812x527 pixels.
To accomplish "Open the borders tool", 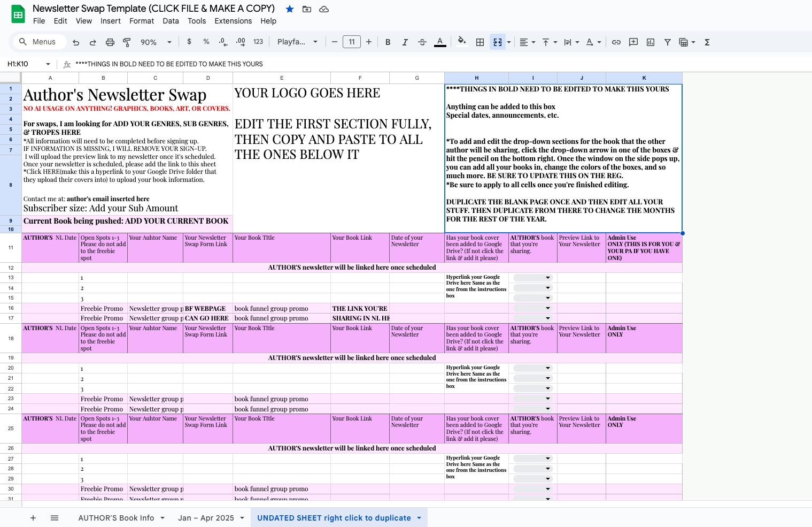I will pyautogui.click(x=480, y=42).
